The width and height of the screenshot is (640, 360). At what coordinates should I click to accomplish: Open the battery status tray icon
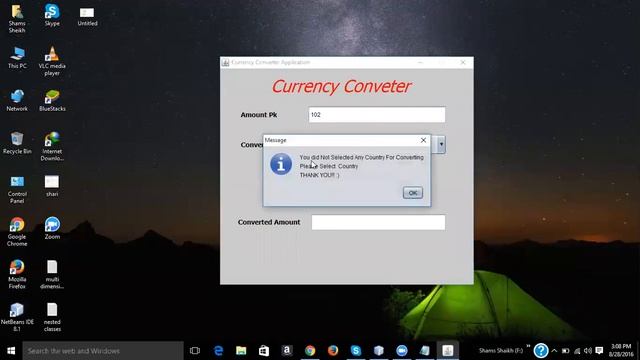click(x=565, y=351)
